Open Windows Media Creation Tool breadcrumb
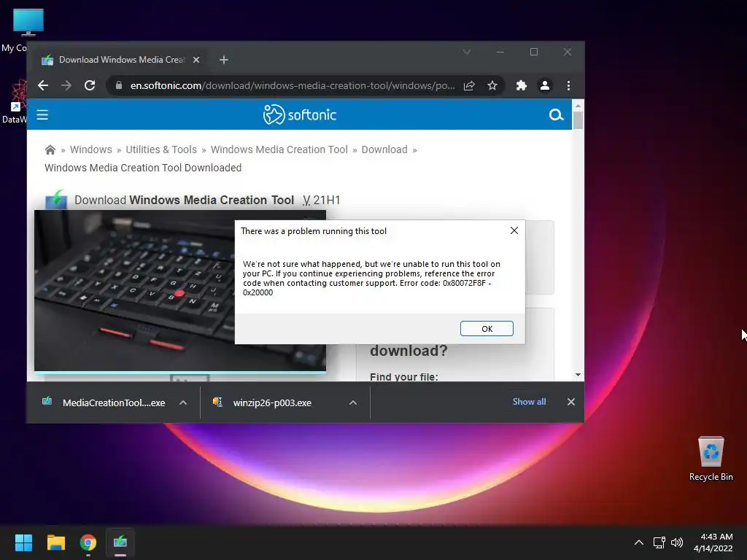 [279, 149]
